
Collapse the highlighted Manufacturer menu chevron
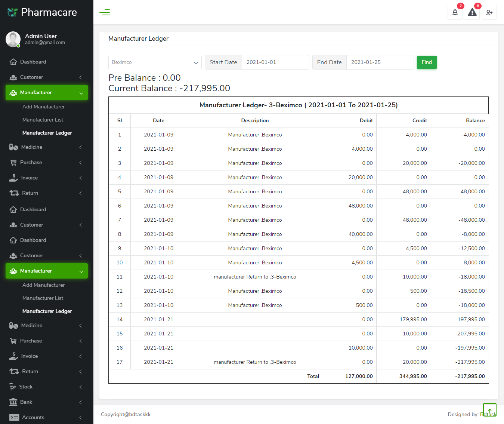[x=81, y=92]
